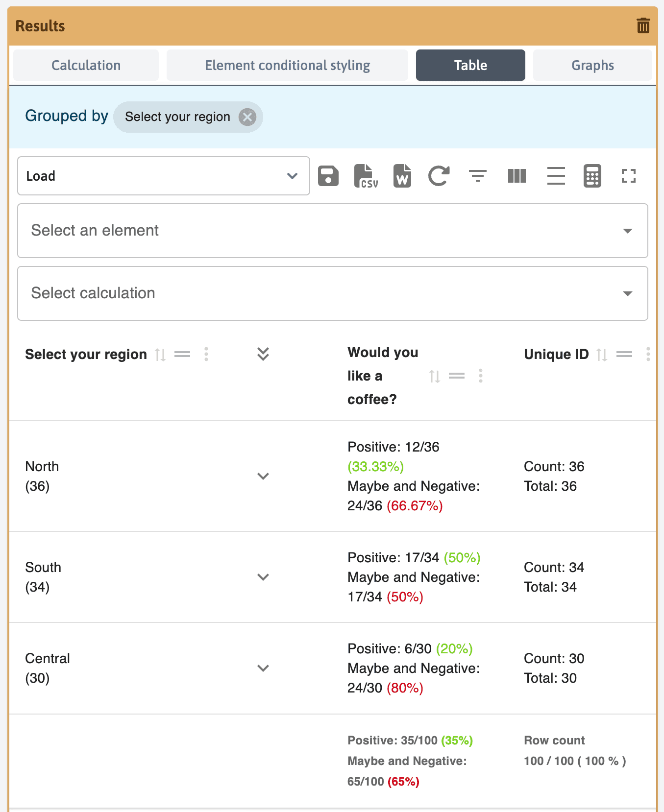664x812 pixels.
Task: Expand the Central region row
Action: pyautogui.click(x=263, y=668)
